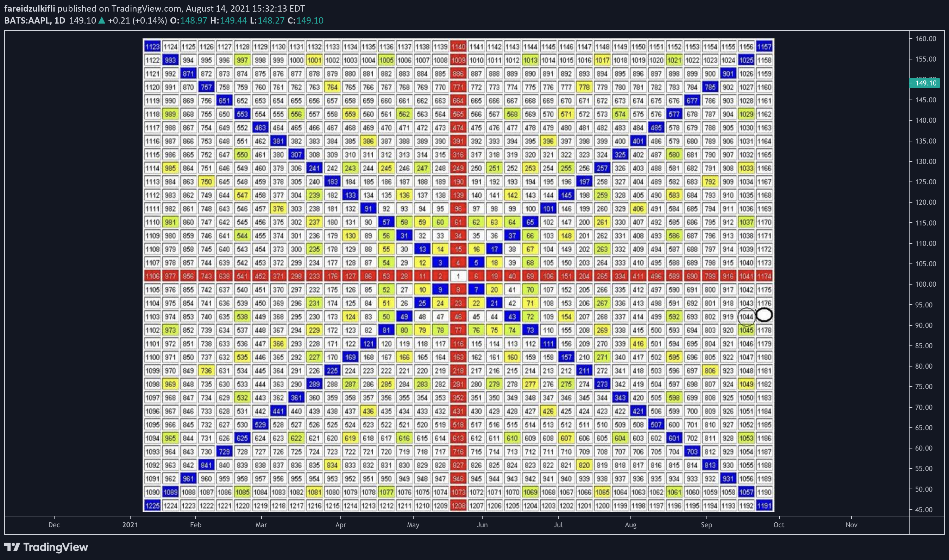Click the Apr label on time axis
Viewport: 949px width, 560px height.
[x=341, y=524]
